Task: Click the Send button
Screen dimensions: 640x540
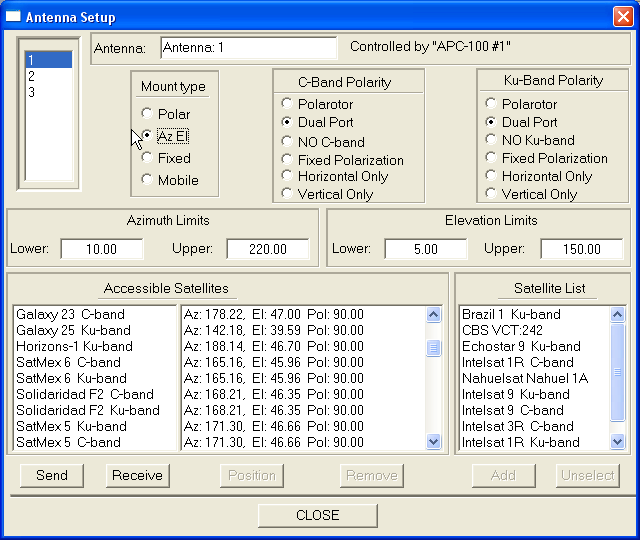Action: [x=52, y=475]
